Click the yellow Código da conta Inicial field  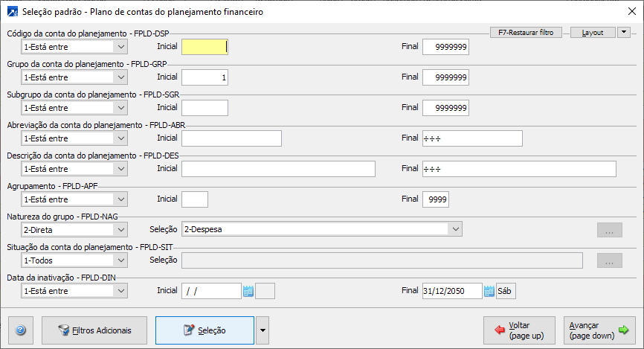pos(204,46)
